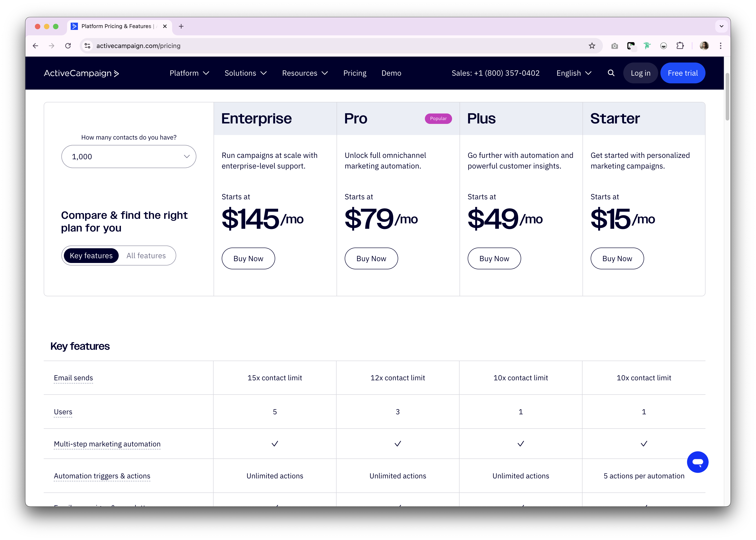Image resolution: width=756 pixels, height=540 pixels.
Task: Click the Enterprise plan heading
Action: tap(257, 119)
